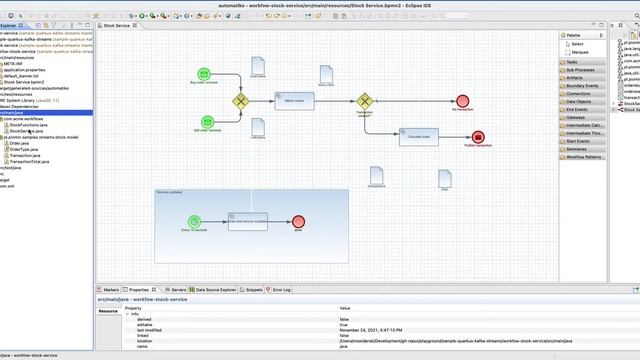
Task: Maximize the explorer panel
Action: point(88,25)
